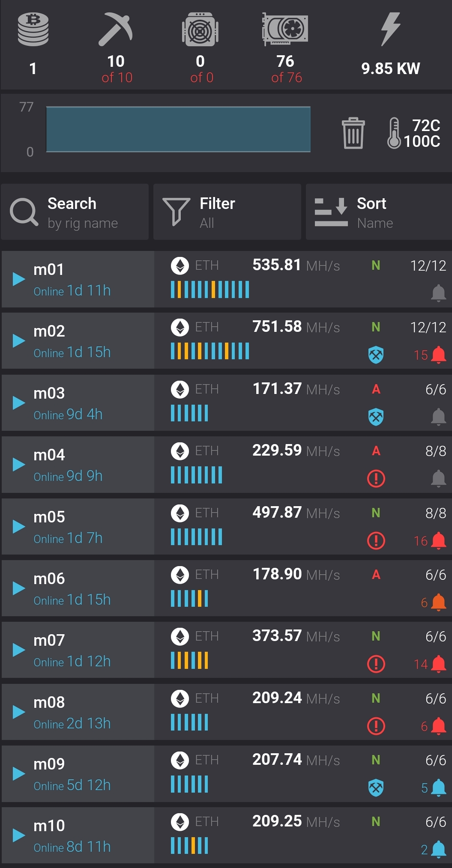Image resolution: width=452 pixels, height=868 pixels.
Task: Click the GPU card icon
Action: click(x=285, y=29)
